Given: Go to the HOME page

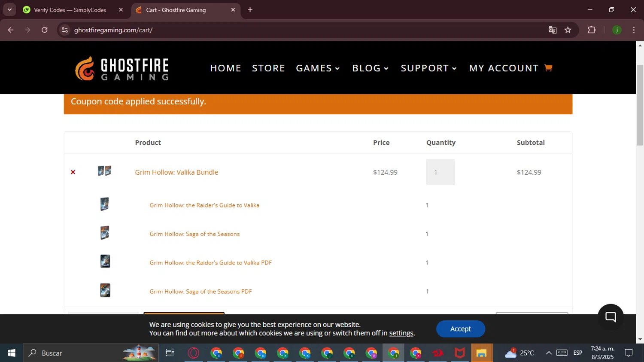Looking at the screenshot, I should click(226, 68).
